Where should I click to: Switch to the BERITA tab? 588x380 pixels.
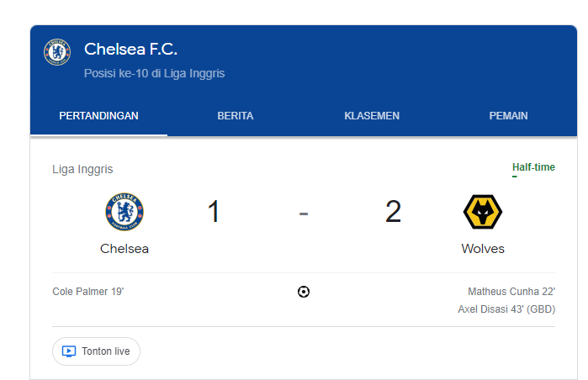pos(236,116)
